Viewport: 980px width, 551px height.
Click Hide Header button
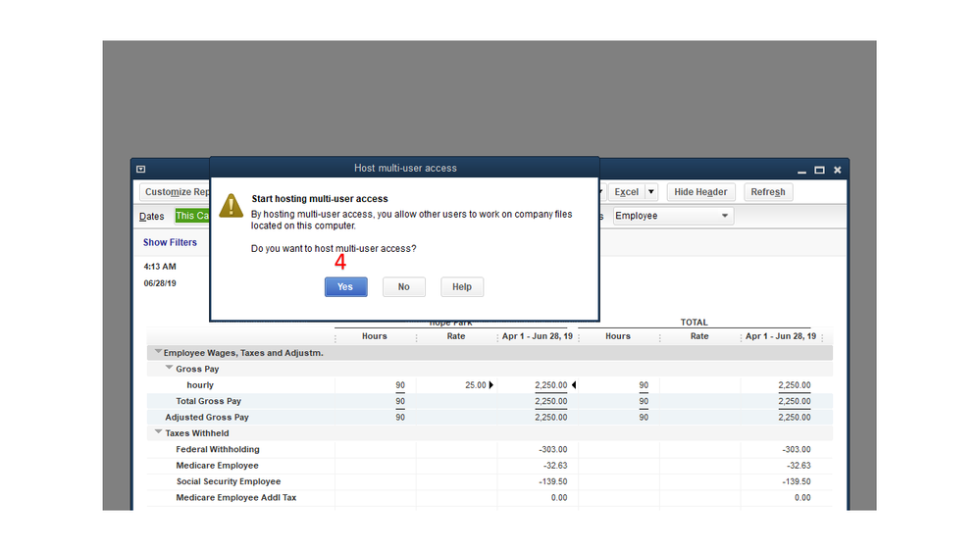pos(700,192)
